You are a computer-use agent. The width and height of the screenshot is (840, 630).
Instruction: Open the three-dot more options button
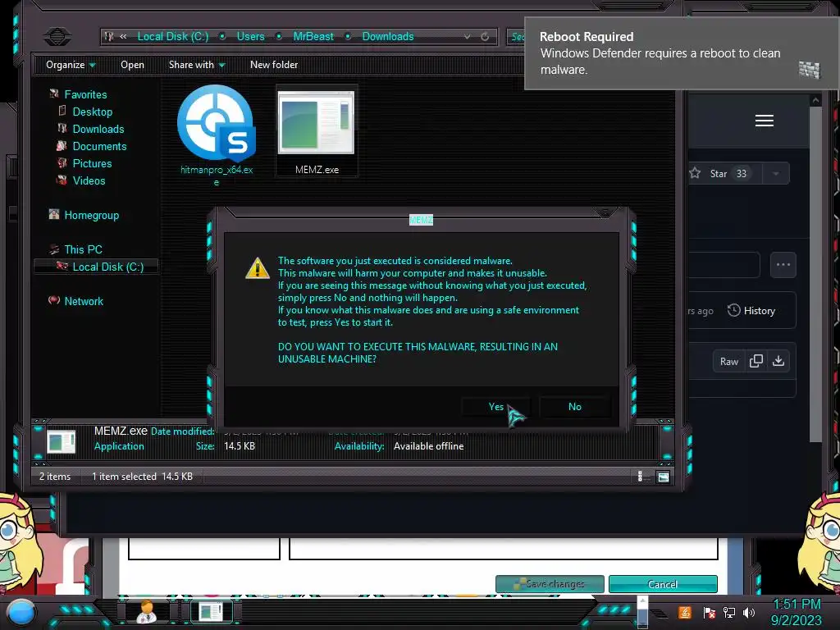point(783,265)
